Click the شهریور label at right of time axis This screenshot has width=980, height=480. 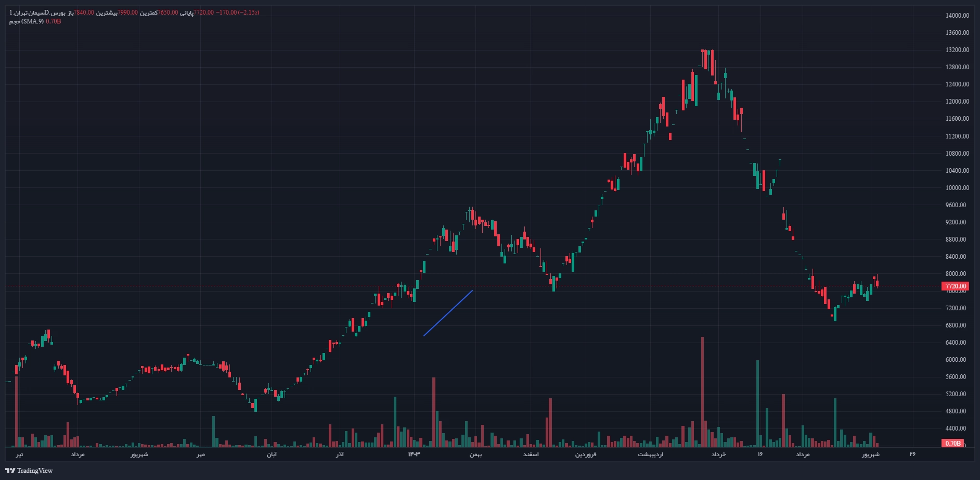870,454
